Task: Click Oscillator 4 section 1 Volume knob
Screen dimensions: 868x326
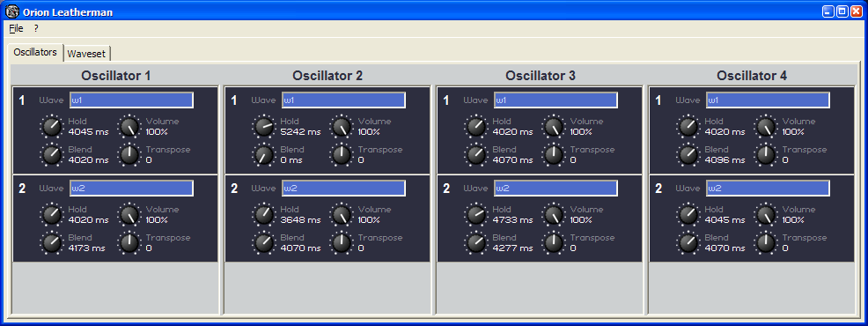Action: tap(766, 127)
